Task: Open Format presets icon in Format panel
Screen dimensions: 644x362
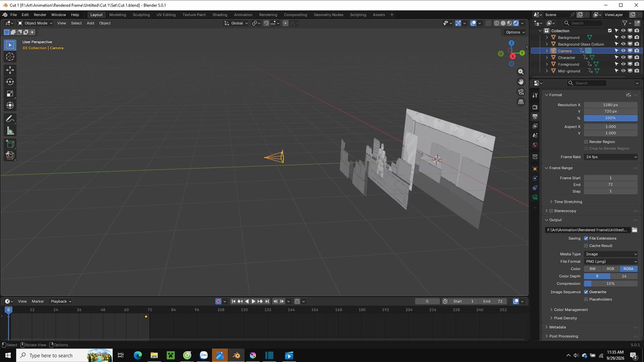Action: (x=628, y=95)
